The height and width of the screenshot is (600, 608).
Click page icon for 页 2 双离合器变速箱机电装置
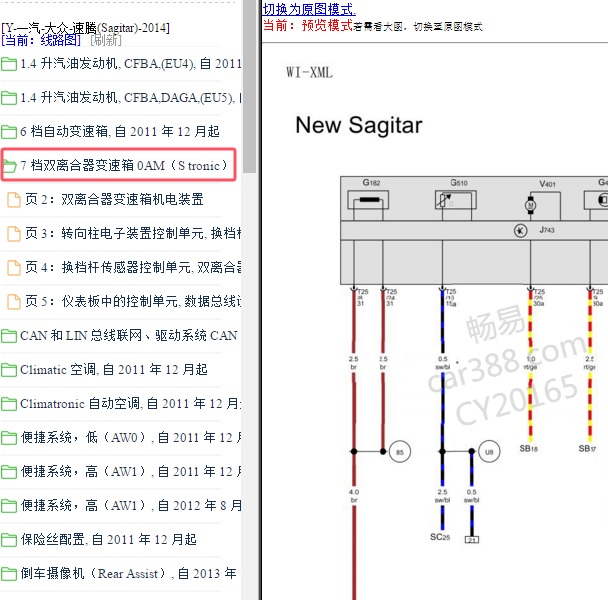click(14, 200)
